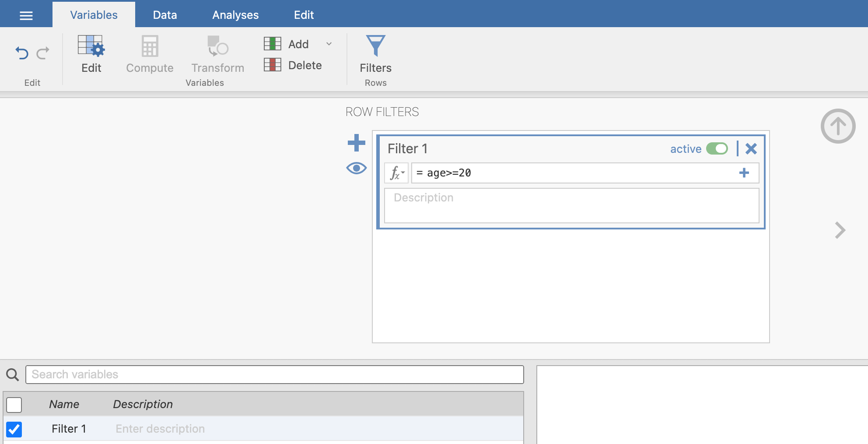Click the Undo icon
Viewport: 868px width, 444px height.
23,53
